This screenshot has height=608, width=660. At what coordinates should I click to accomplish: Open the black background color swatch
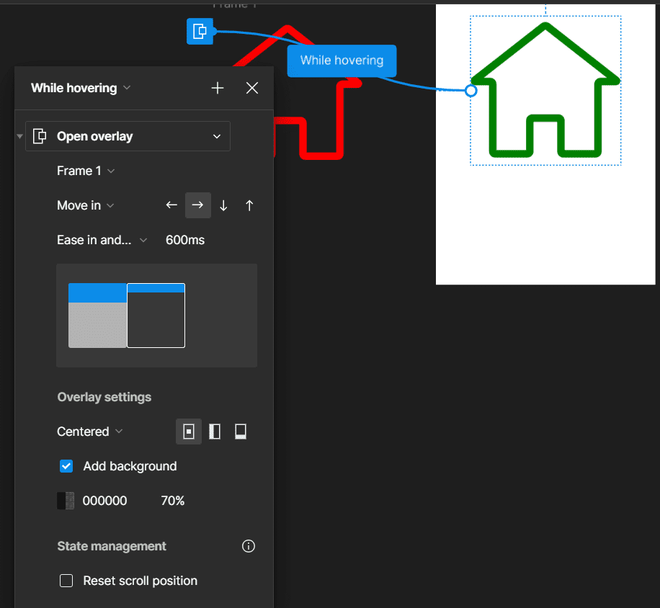pyautogui.click(x=66, y=501)
